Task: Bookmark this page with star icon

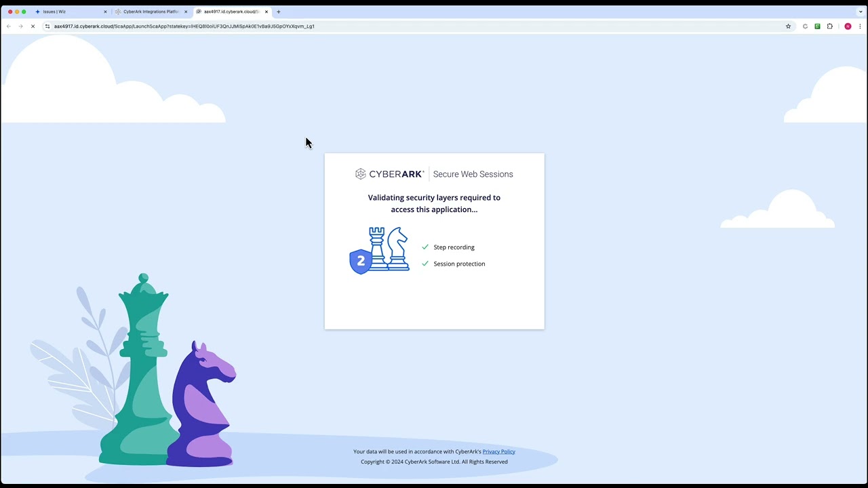Action: pyautogui.click(x=788, y=26)
